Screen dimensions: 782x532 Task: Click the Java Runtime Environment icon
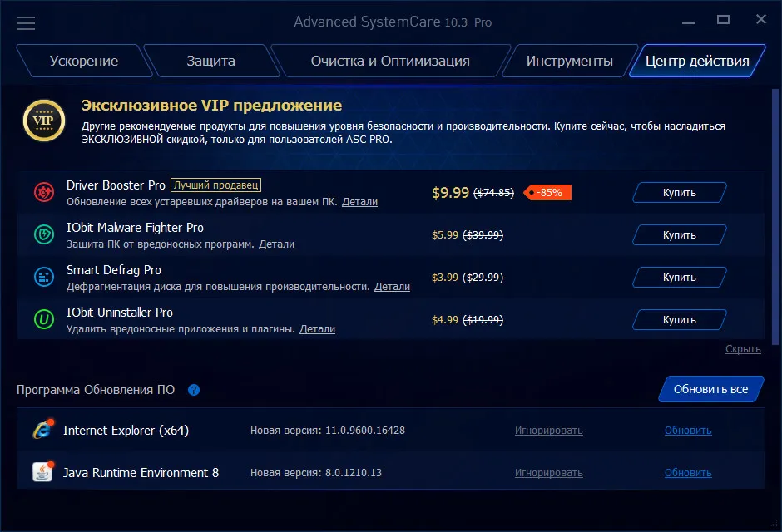[43, 471]
